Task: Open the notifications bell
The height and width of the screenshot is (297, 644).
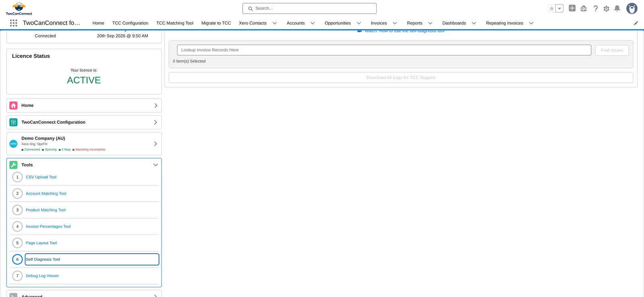Action: click(x=617, y=8)
